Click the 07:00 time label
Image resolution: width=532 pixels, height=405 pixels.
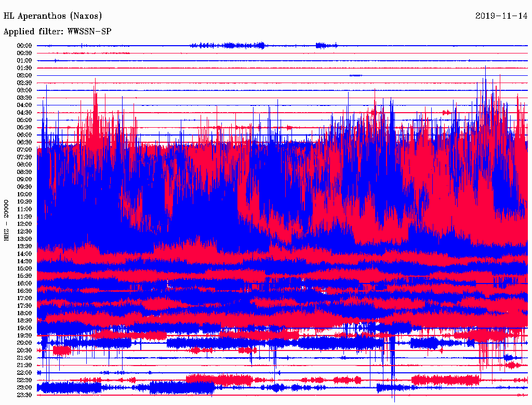(x=24, y=150)
